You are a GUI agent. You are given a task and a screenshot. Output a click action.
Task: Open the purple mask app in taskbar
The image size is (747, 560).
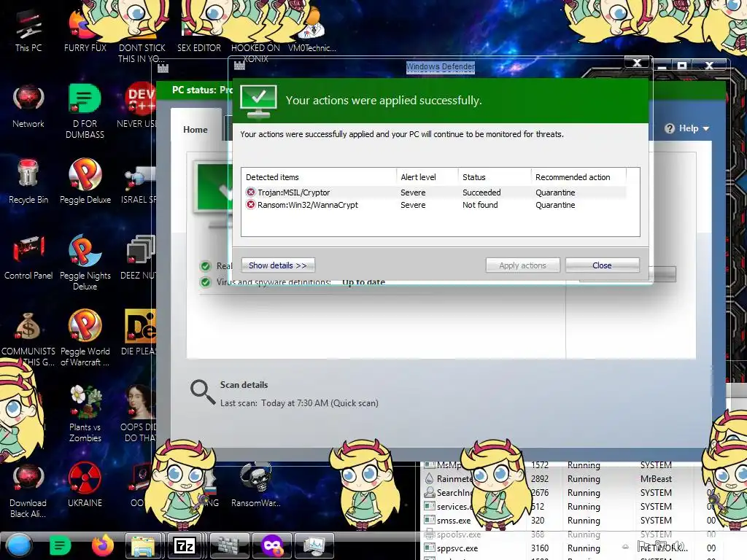(x=271, y=545)
